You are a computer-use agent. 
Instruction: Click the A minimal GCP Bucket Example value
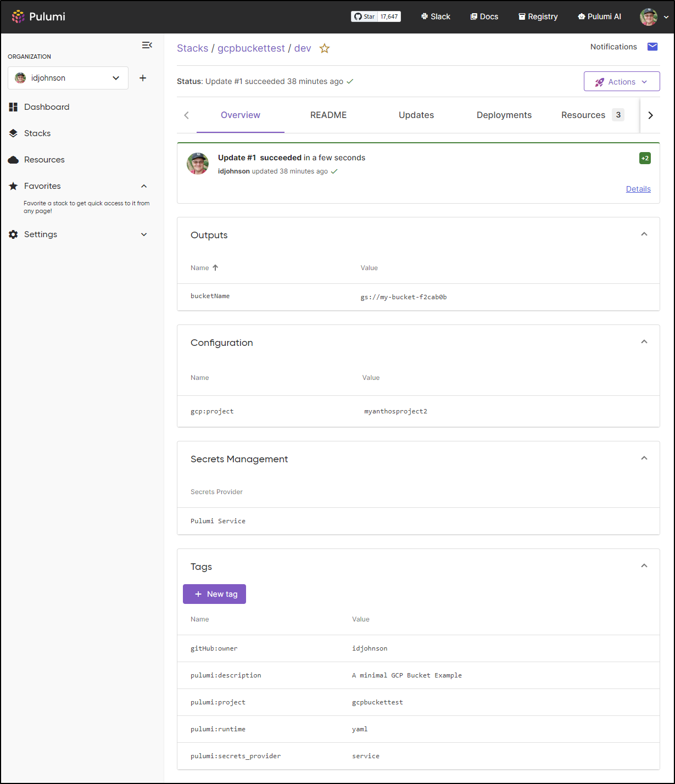click(407, 675)
